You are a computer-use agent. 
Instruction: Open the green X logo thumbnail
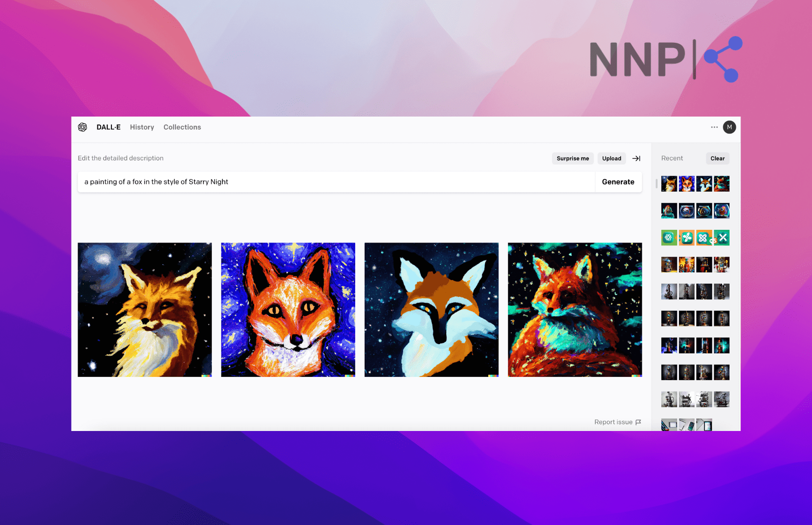click(722, 238)
